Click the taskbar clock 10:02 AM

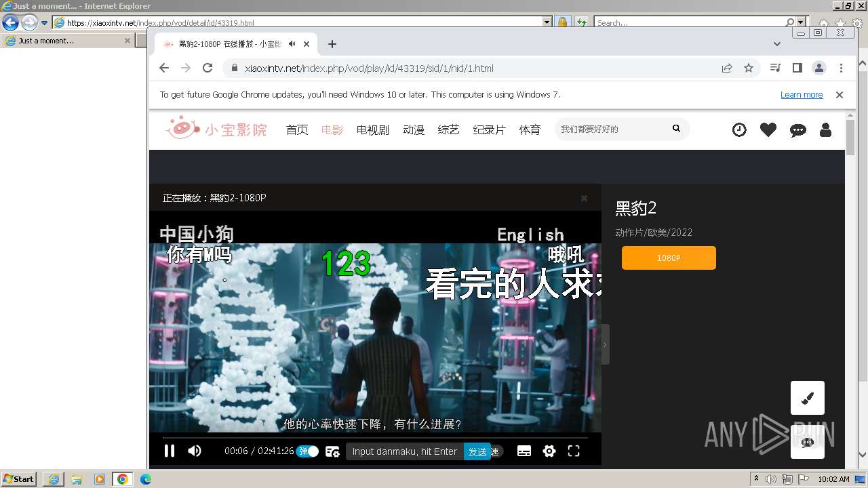click(833, 479)
